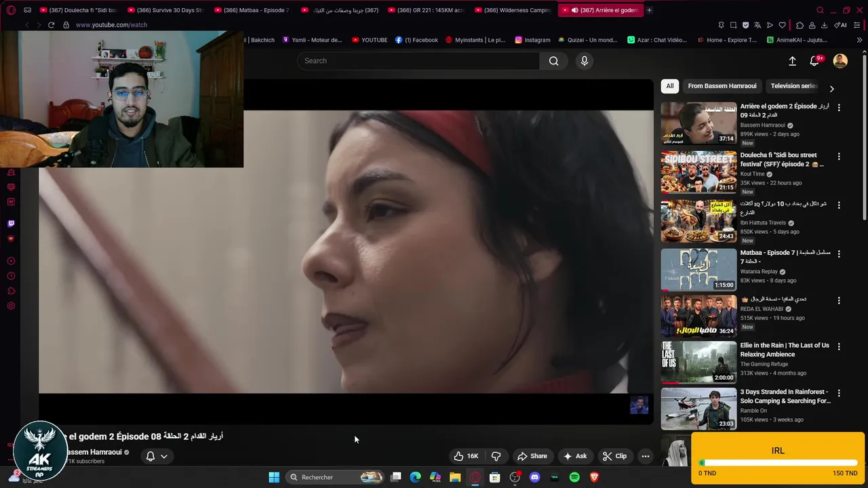Open the Instagram bookmark

532,40
